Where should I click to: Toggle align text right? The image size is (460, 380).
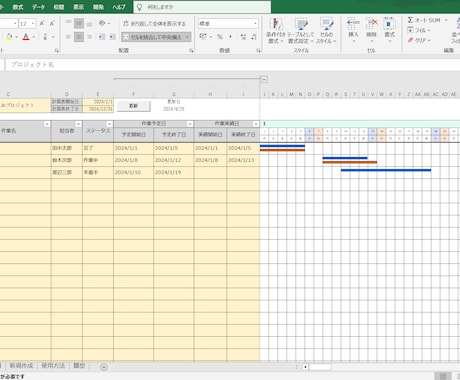pos(90,37)
